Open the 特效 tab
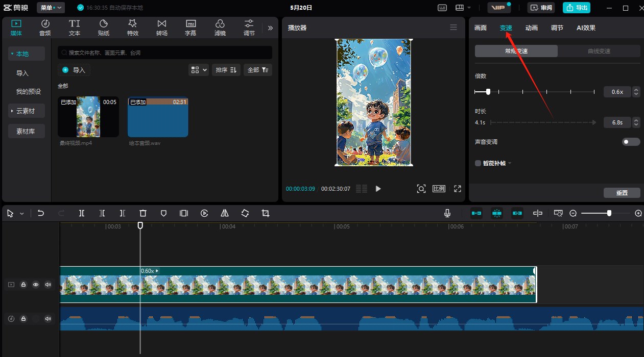The width and height of the screenshot is (644, 357). tap(133, 28)
